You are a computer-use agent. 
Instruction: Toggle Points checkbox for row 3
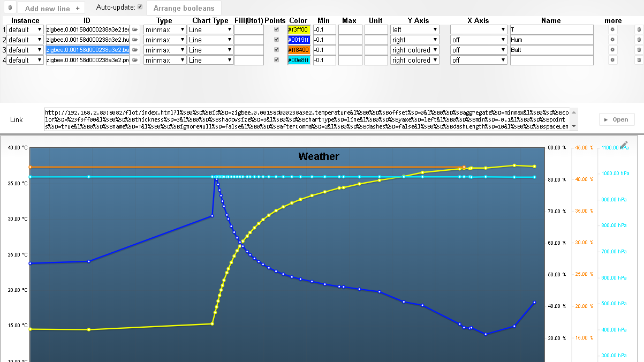(x=276, y=50)
